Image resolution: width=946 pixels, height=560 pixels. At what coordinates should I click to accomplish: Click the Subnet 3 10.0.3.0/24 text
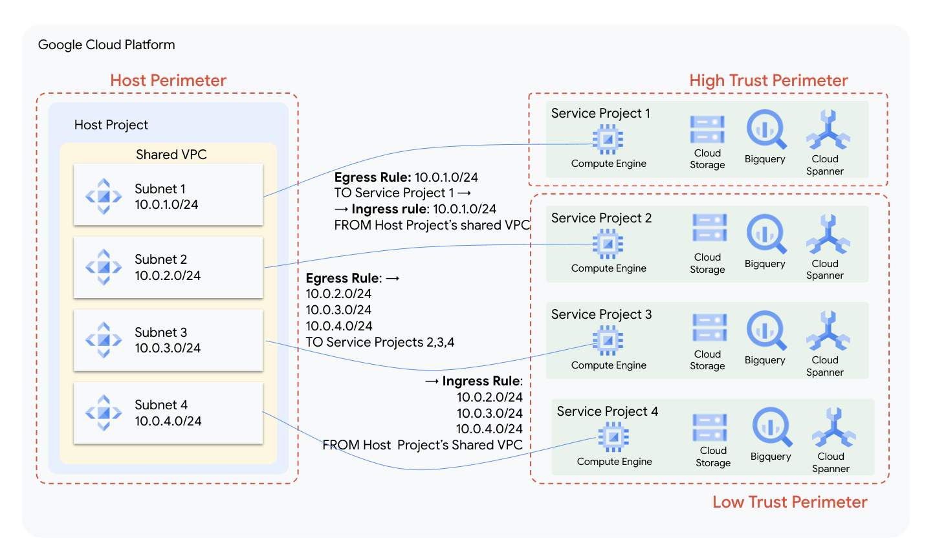[x=168, y=340]
